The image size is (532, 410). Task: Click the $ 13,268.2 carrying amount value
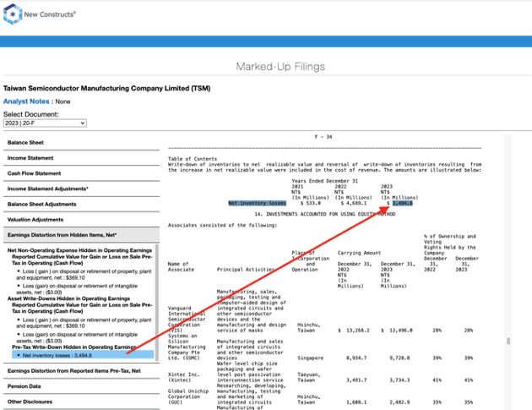(x=354, y=331)
